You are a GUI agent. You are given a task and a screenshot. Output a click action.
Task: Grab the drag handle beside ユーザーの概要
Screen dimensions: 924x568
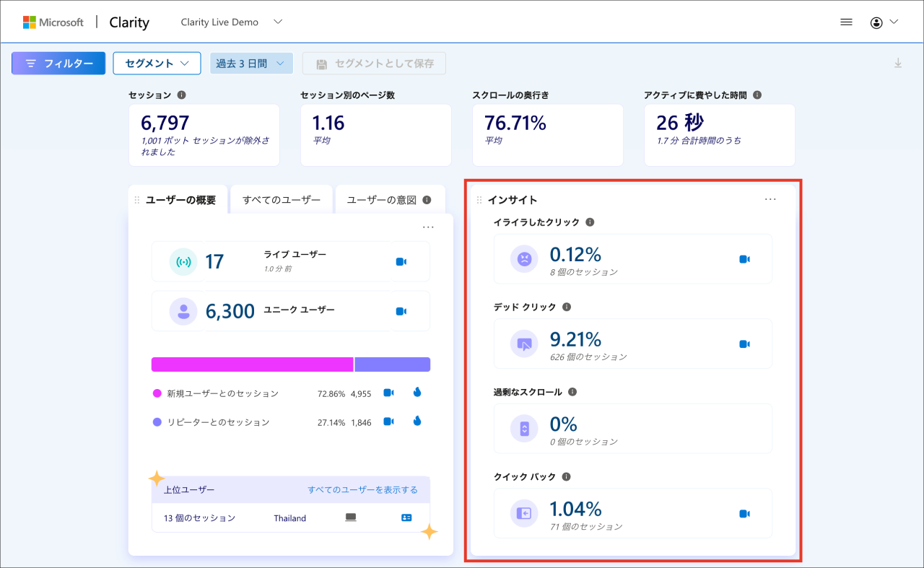[x=137, y=200]
